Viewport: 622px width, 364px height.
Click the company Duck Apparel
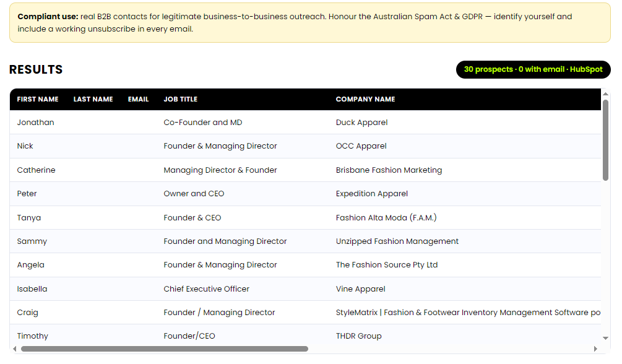coord(362,122)
